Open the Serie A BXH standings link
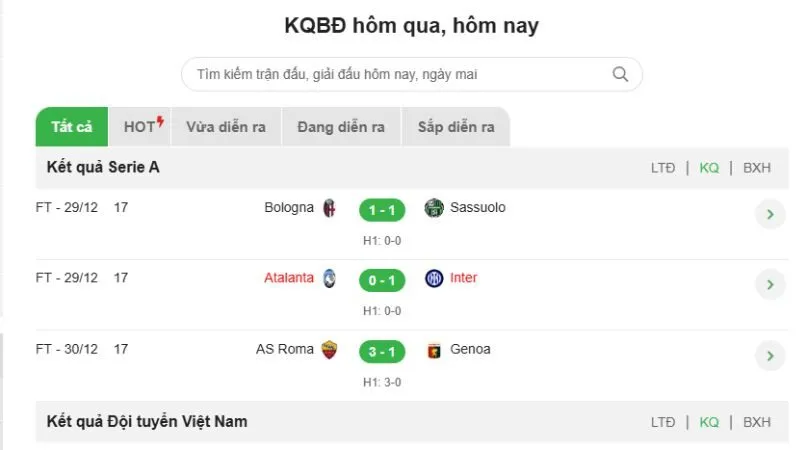The width and height of the screenshot is (800, 450). (757, 168)
